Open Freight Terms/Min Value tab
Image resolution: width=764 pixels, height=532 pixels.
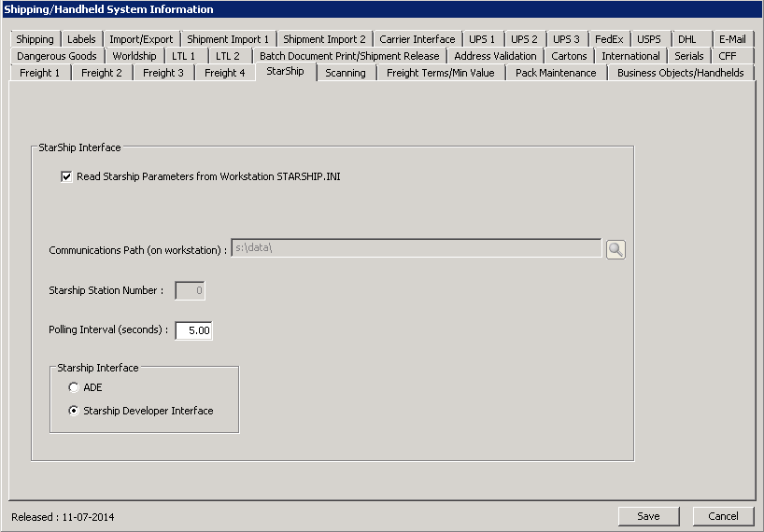click(x=440, y=73)
